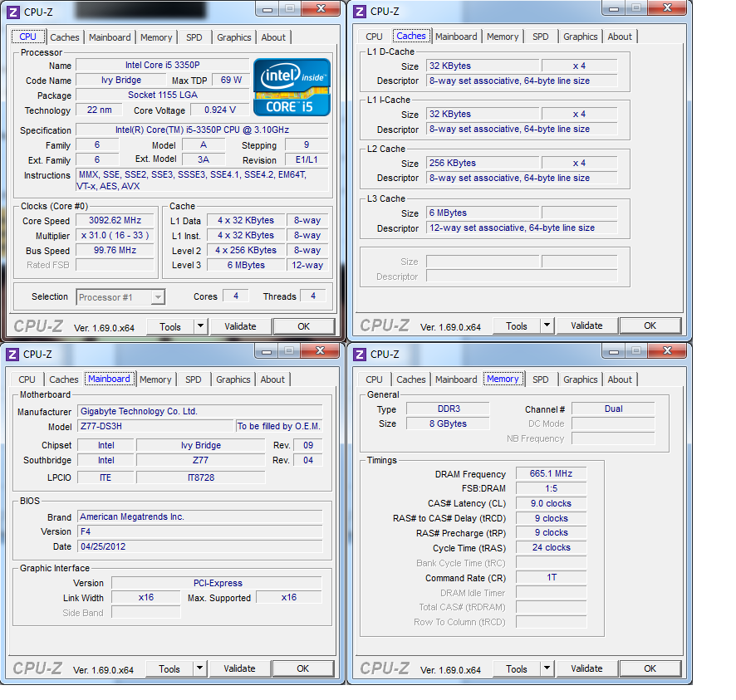Image resolution: width=736 pixels, height=700 pixels.
Task: Select Mainboard tab in Memory window
Action: (x=456, y=379)
